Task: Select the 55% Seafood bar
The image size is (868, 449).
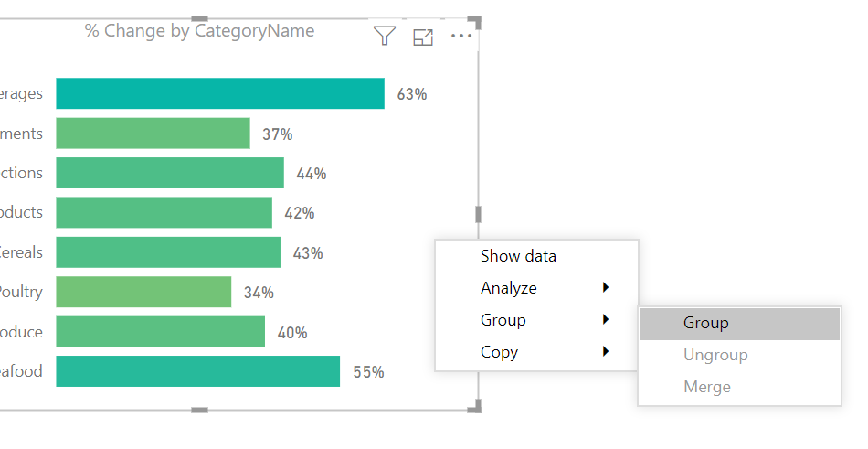Action: [198, 371]
